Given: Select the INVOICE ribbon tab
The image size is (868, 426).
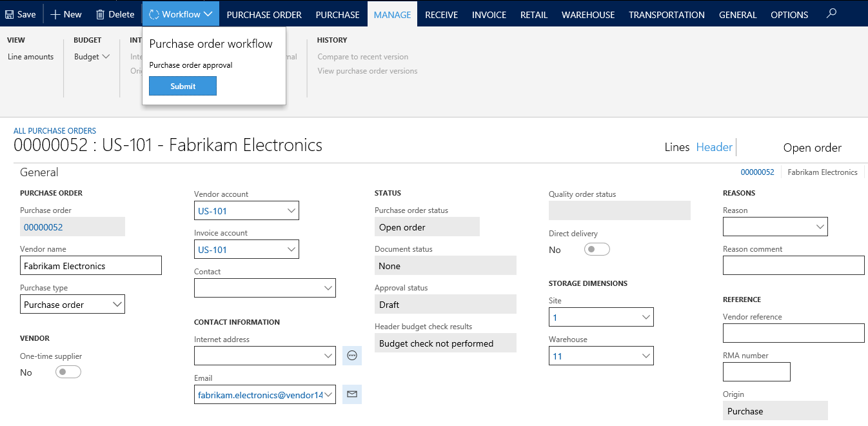Looking at the screenshot, I should tap(488, 14).
